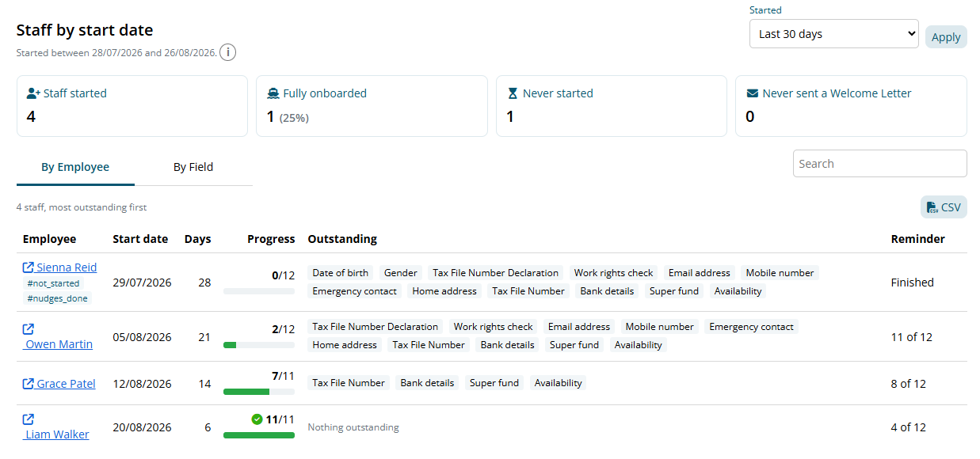
Task: Click the CSV file icon
Action: tap(932, 207)
